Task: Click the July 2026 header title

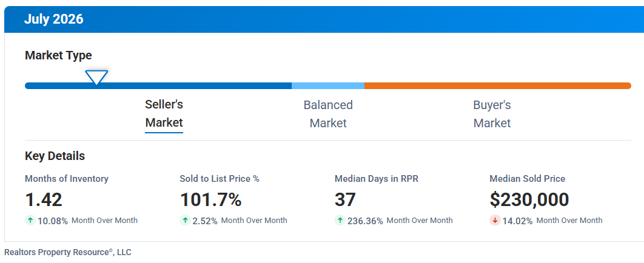Action: coord(54,19)
